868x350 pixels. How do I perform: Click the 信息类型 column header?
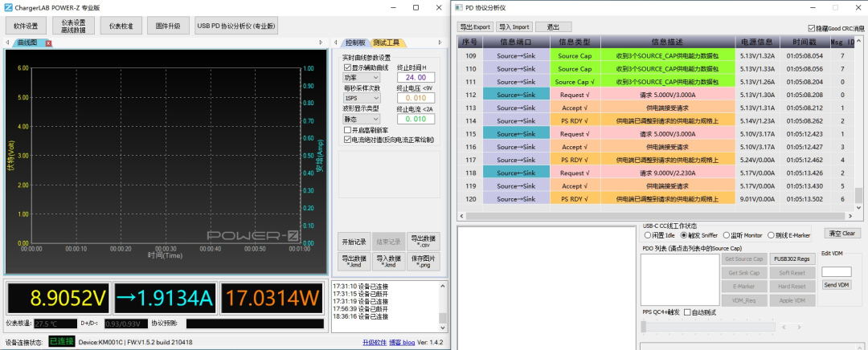pyautogui.click(x=575, y=42)
